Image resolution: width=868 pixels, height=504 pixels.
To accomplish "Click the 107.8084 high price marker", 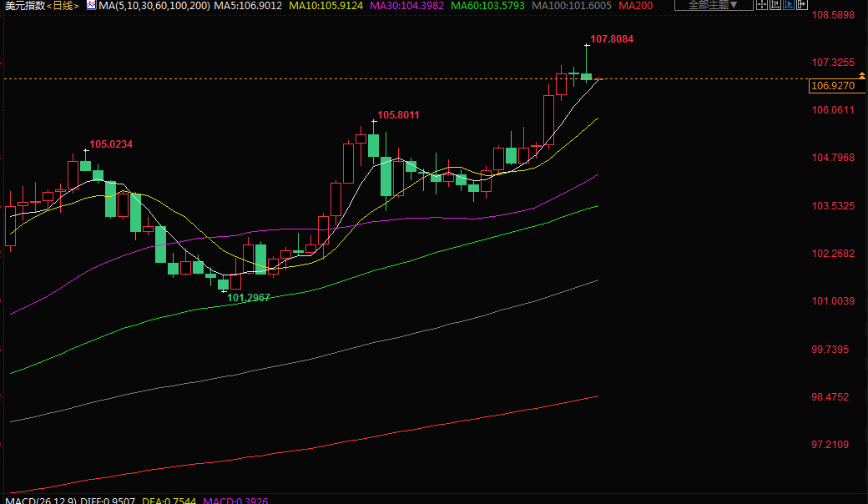I will tap(612, 39).
